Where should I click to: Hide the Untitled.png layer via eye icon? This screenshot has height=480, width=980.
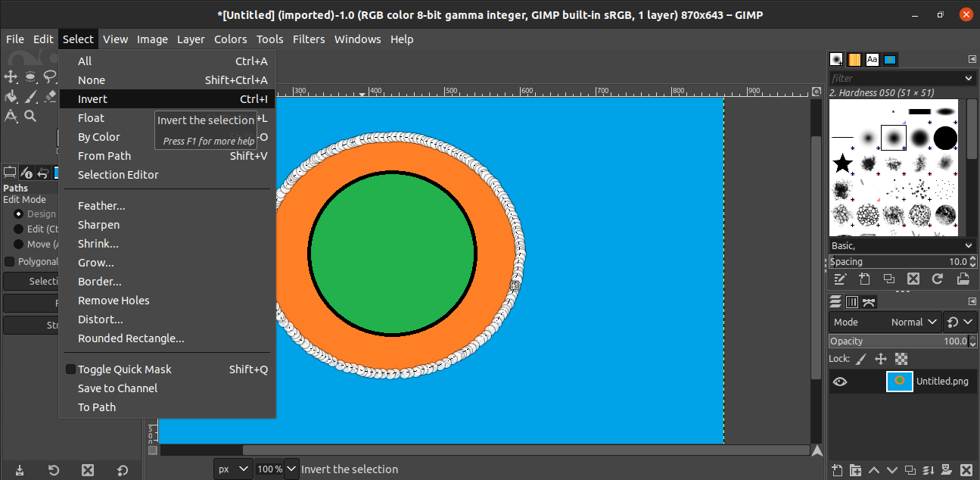[x=840, y=382]
